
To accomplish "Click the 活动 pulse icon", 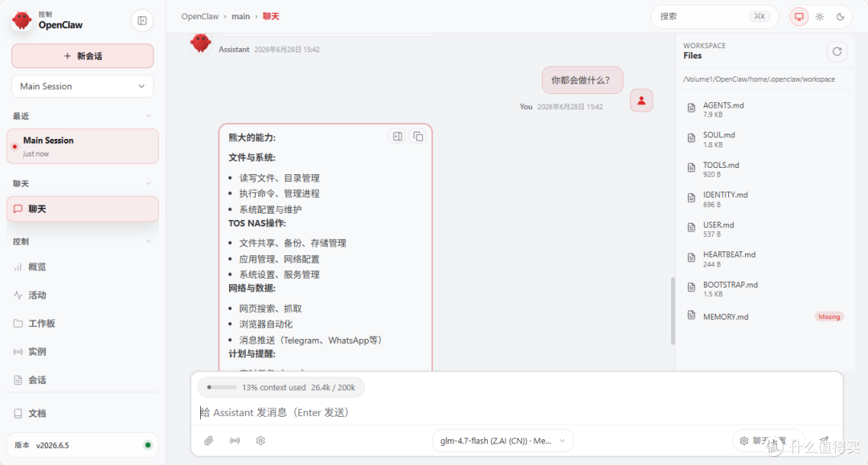I will (18, 296).
